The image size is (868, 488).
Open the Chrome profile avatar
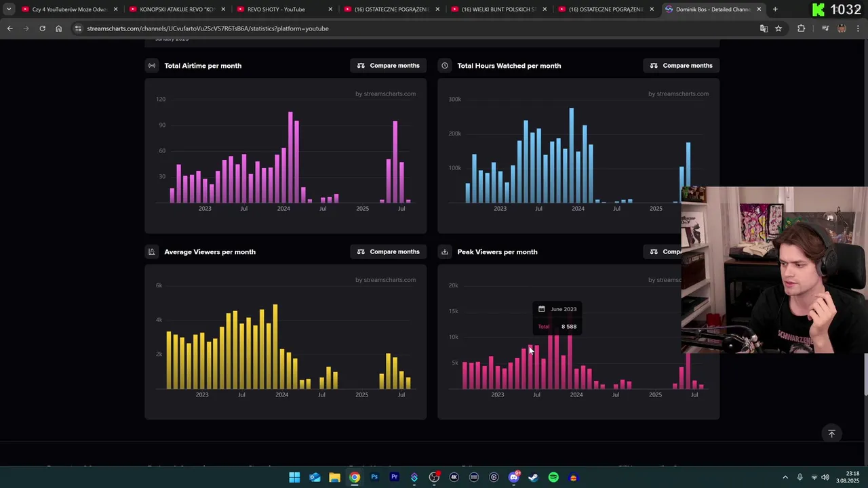click(x=842, y=28)
